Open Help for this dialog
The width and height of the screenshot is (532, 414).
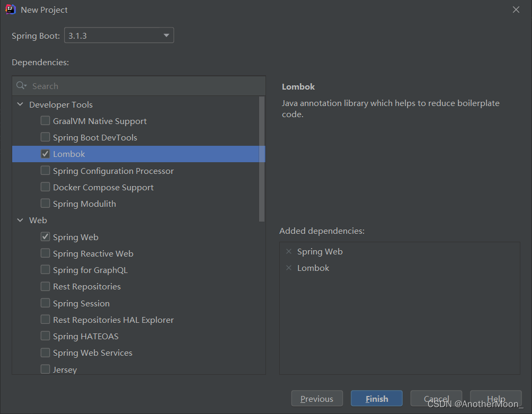click(495, 398)
